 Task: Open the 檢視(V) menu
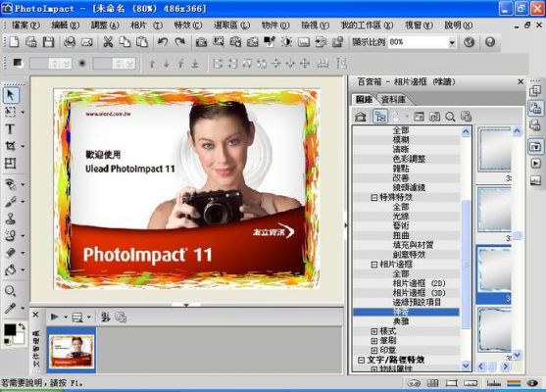coord(315,25)
